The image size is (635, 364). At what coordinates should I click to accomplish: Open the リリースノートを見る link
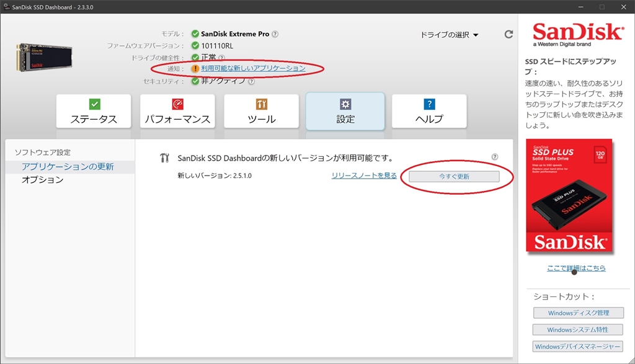(x=364, y=175)
